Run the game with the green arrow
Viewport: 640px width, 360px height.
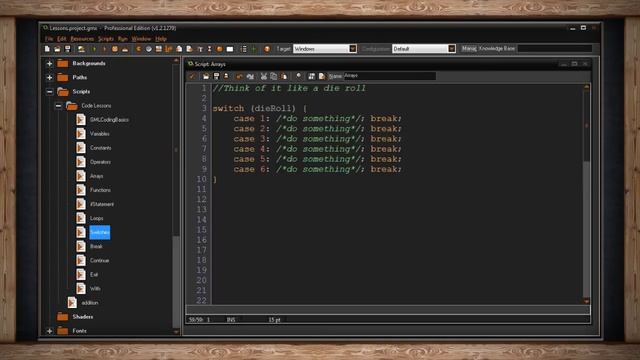(94, 49)
